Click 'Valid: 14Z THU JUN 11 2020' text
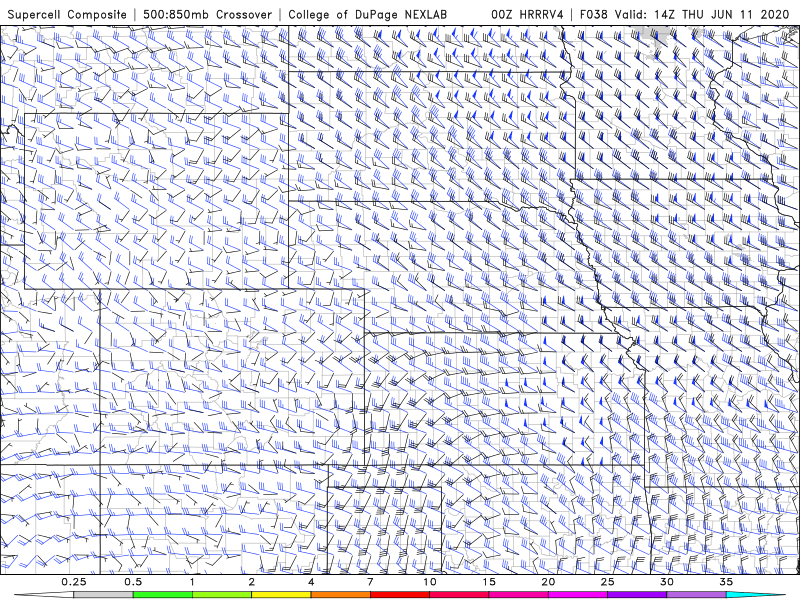The width and height of the screenshot is (800, 600). [x=702, y=14]
